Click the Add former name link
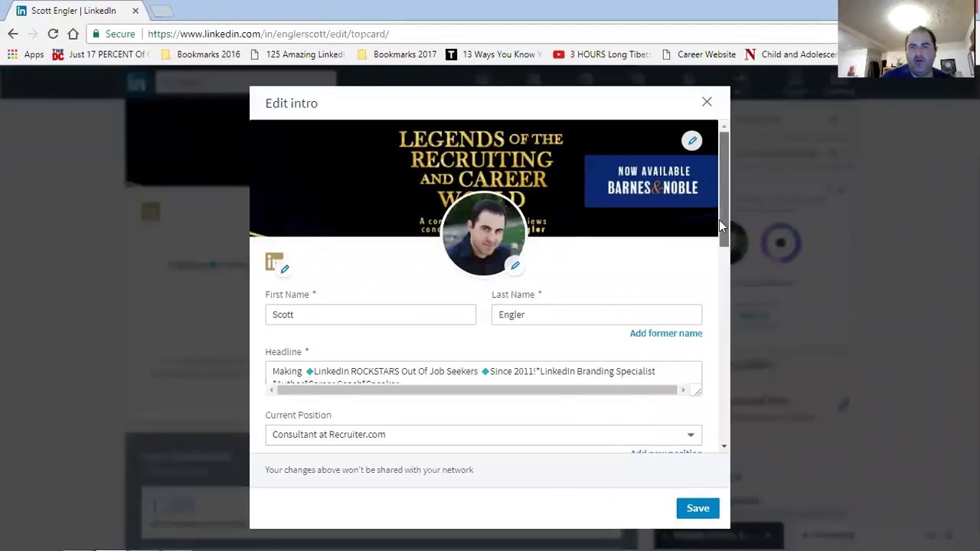Image resolution: width=980 pixels, height=551 pixels. pos(666,333)
